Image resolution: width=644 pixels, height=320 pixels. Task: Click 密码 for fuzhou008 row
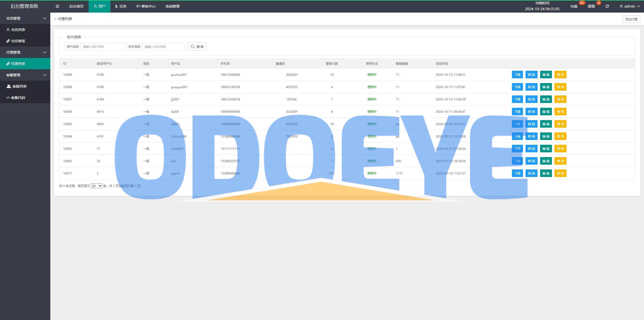pyautogui.click(x=531, y=136)
